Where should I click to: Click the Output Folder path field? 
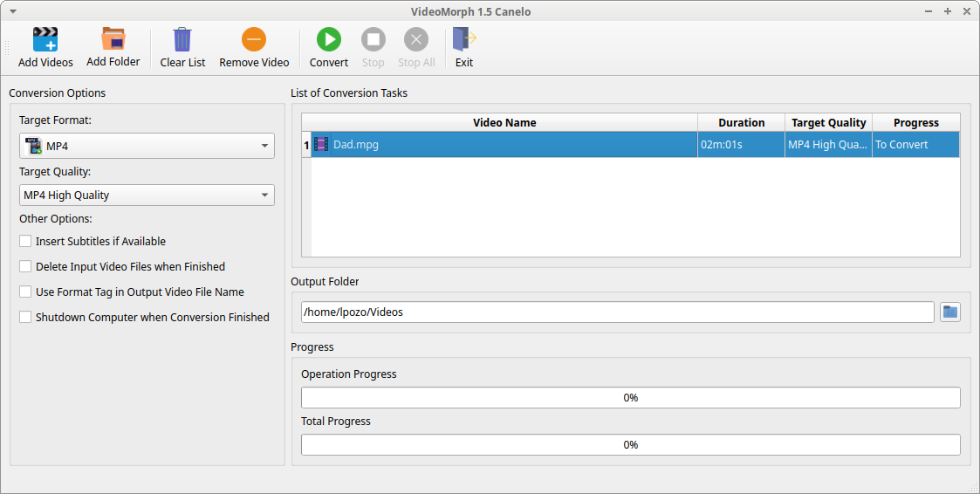coord(618,312)
